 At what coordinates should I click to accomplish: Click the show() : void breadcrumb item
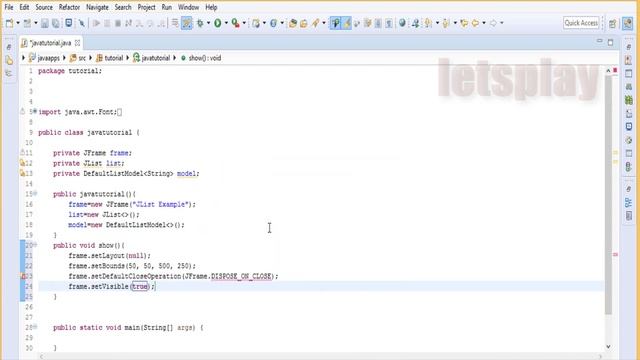(x=201, y=58)
